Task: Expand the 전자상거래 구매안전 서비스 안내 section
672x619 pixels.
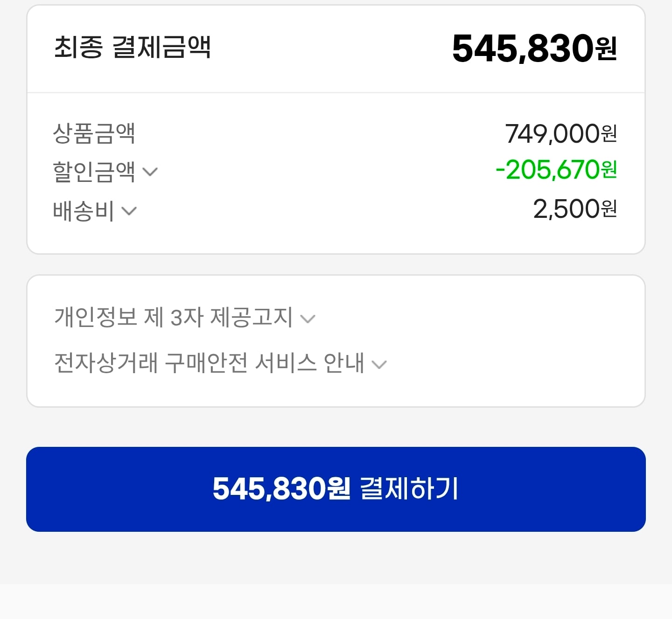Action: tap(217, 362)
